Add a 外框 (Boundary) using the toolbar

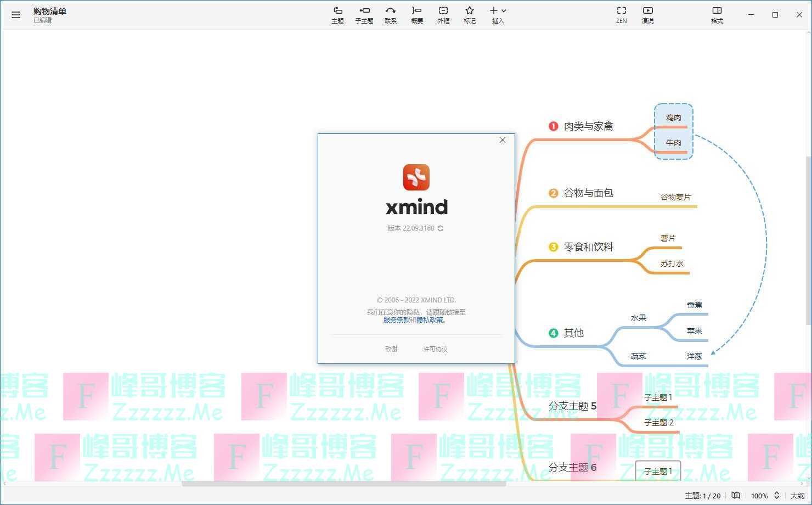[443, 14]
